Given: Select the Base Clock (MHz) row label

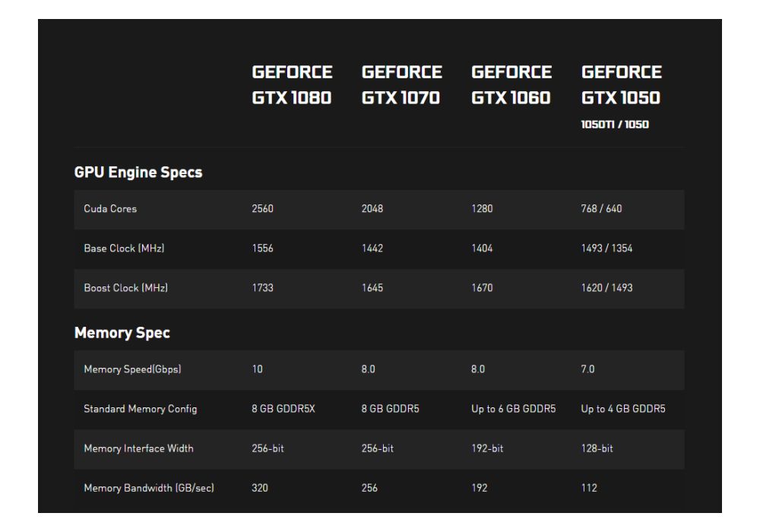Looking at the screenshot, I should click(x=125, y=249).
